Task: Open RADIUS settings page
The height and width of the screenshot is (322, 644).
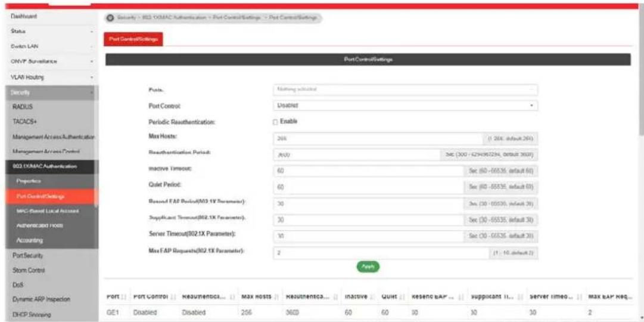Action: coord(49,107)
